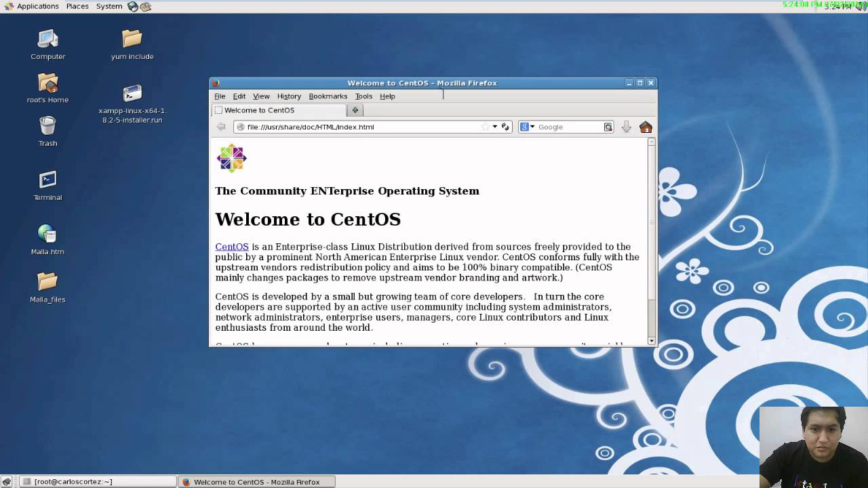868x488 pixels.
Task: Open the URL history dropdown arrow
Action: (x=495, y=127)
